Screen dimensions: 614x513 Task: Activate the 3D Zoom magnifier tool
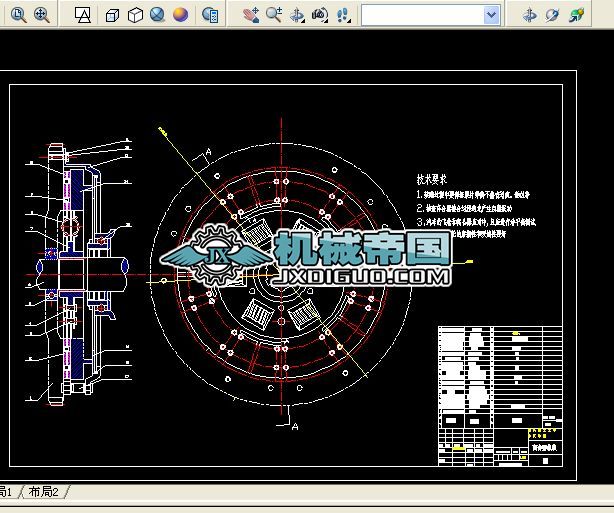click(x=274, y=15)
